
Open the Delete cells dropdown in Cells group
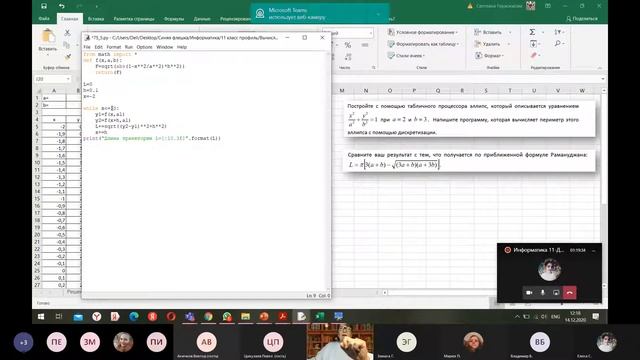point(492,44)
